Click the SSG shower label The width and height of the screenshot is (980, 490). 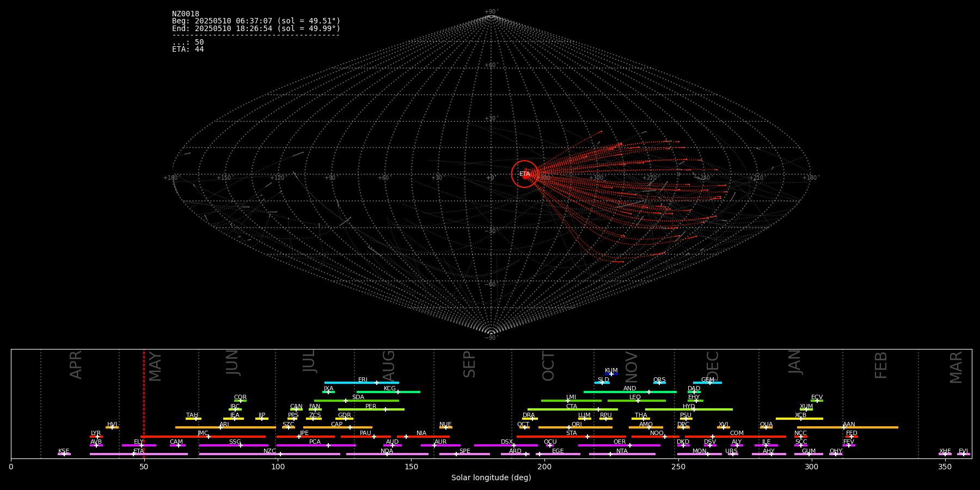[x=235, y=442]
